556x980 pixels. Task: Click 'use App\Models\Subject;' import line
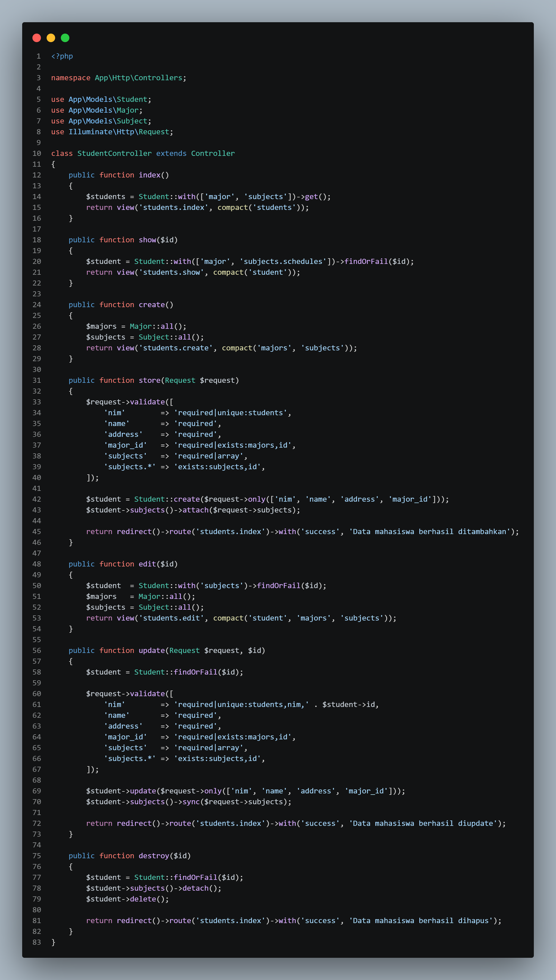coord(101,121)
